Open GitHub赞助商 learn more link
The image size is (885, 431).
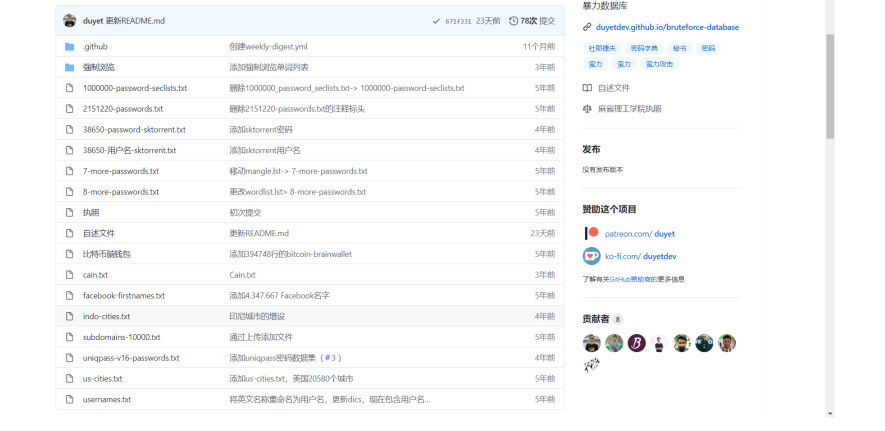click(x=633, y=279)
